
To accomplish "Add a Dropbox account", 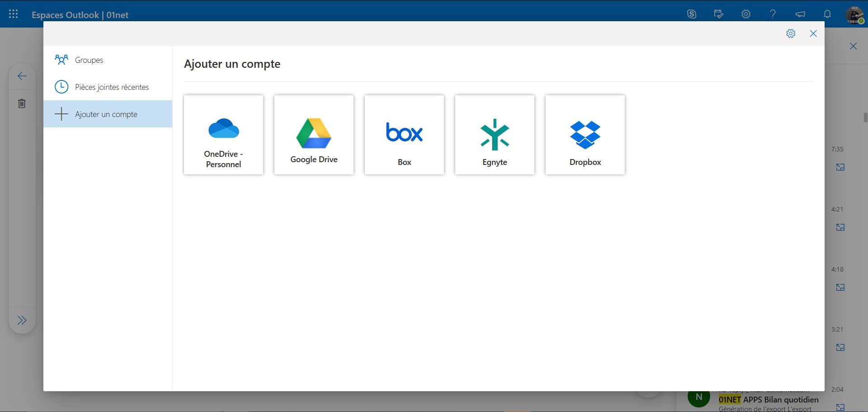I will (x=585, y=135).
